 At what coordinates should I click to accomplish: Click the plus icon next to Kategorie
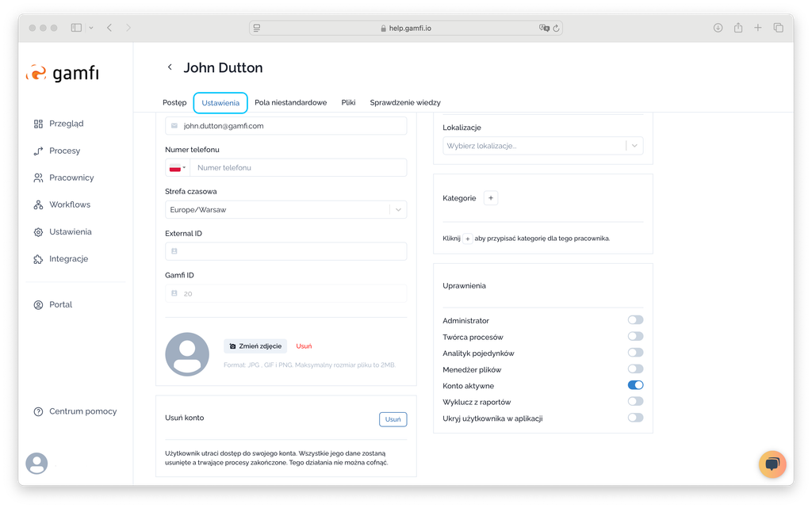tap(491, 198)
